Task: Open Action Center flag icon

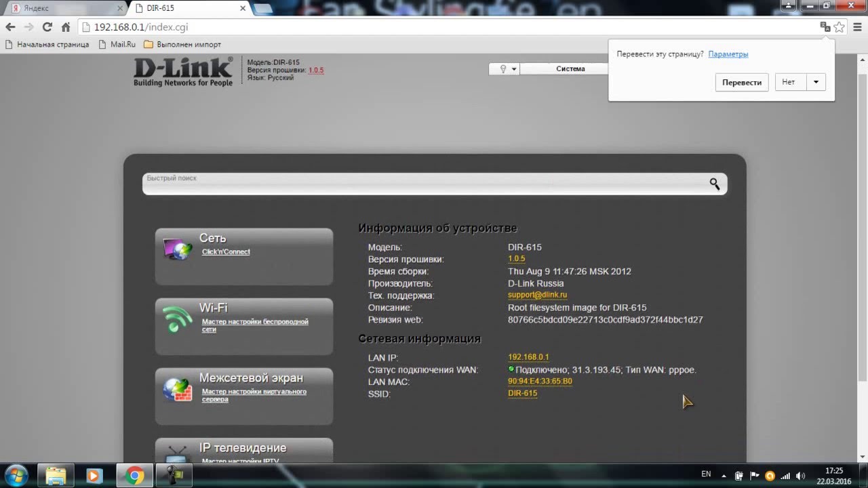Action: click(x=754, y=476)
